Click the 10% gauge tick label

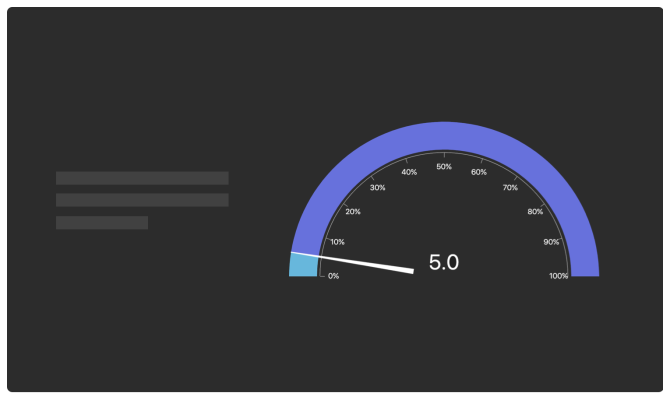coord(337,242)
